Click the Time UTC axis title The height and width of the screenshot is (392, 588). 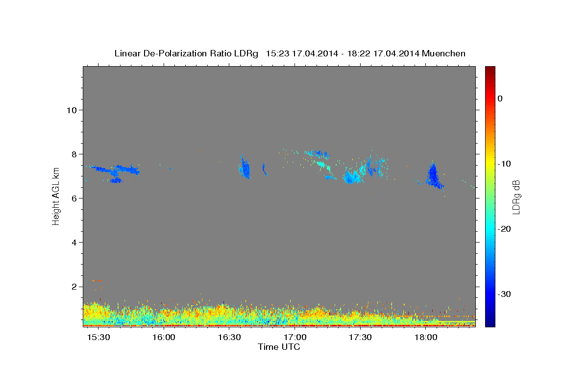click(279, 347)
